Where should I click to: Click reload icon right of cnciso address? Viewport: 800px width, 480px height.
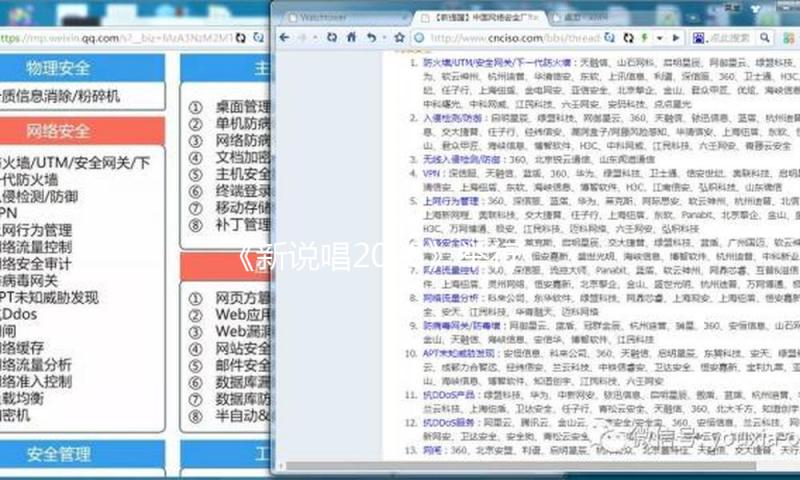point(628,38)
